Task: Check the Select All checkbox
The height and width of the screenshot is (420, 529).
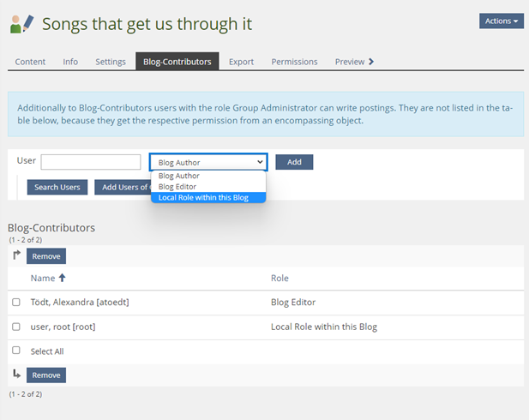Action: coord(16,351)
